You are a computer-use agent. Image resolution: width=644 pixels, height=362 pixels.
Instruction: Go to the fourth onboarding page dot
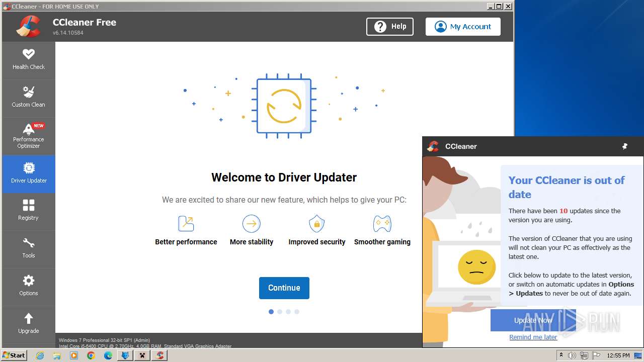pyautogui.click(x=297, y=312)
